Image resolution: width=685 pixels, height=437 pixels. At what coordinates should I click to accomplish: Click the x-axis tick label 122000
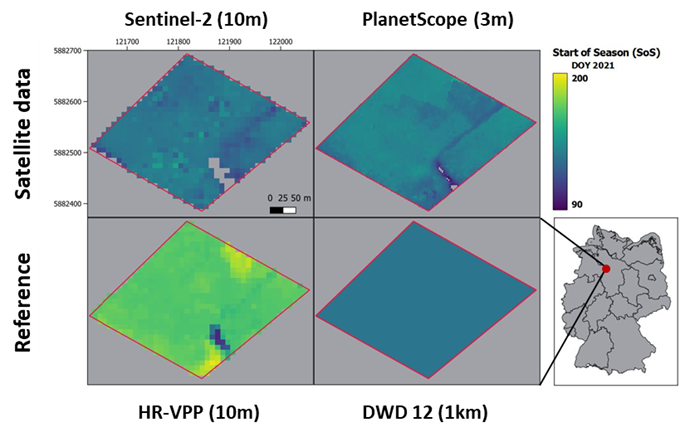click(x=281, y=42)
